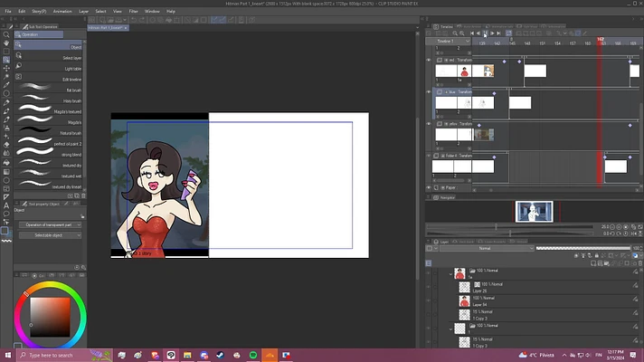Select the Zoom magnifier tool in toolbar
Screen dimensions: 644x362
coord(6,34)
